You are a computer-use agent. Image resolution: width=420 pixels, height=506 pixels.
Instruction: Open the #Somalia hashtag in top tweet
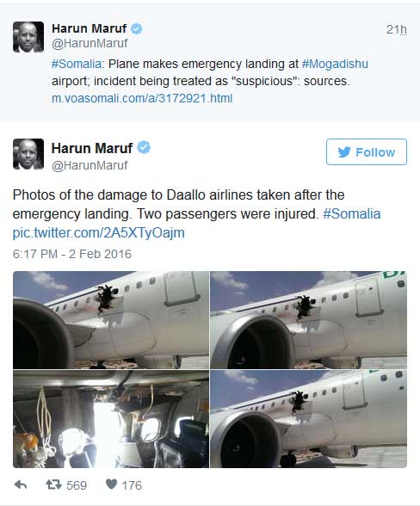77,64
